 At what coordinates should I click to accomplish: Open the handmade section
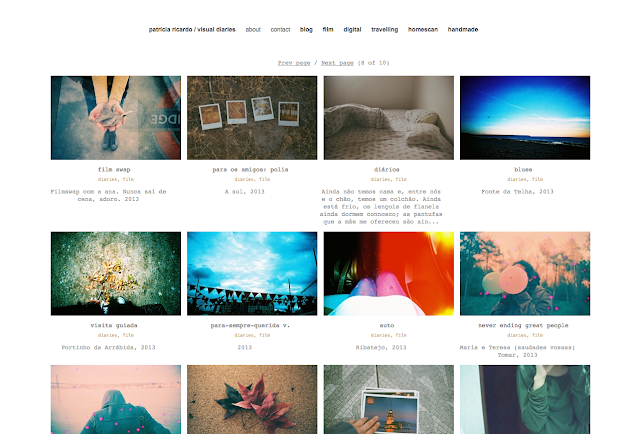462,29
